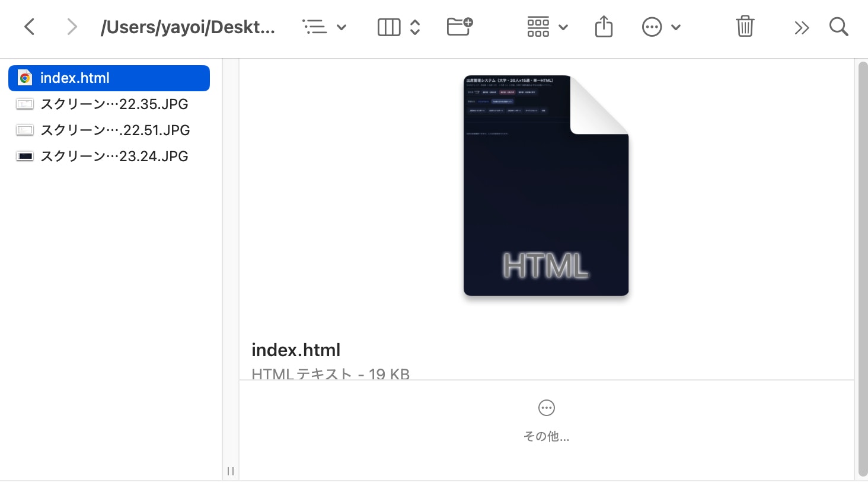The height and width of the screenshot is (486, 868).
Task: Select the file スクリーン…22.35.JPG
Action: click(x=109, y=104)
